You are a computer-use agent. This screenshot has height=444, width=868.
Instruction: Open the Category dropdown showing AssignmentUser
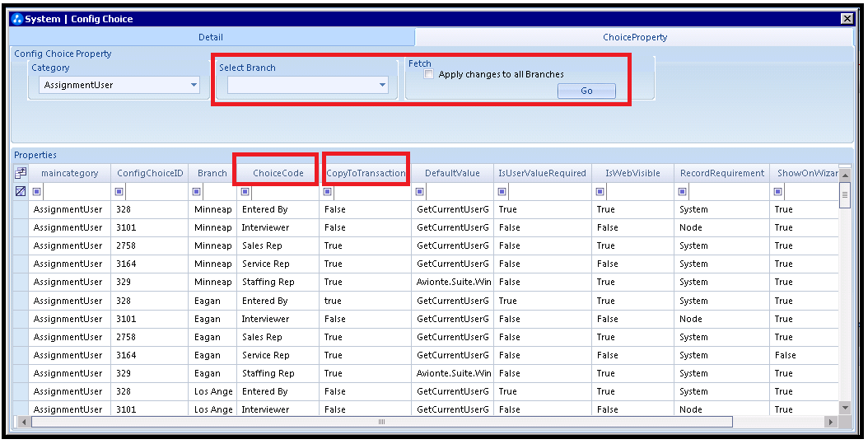(119, 85)
